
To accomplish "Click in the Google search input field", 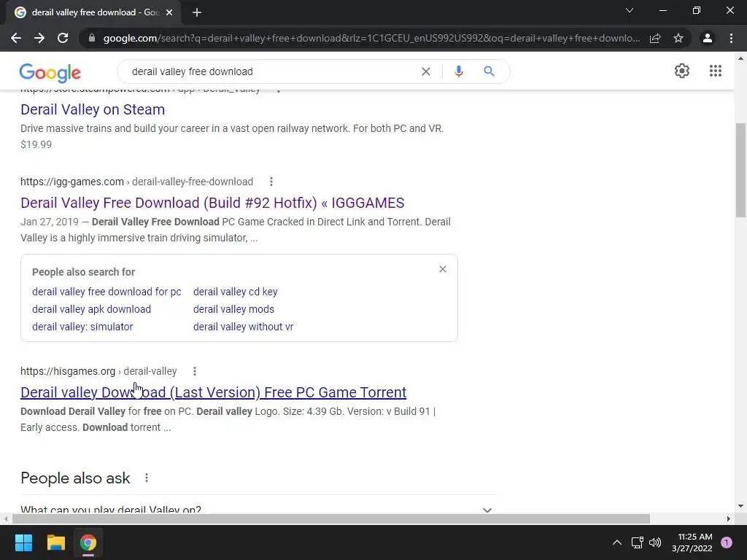I will pos(271,71).
